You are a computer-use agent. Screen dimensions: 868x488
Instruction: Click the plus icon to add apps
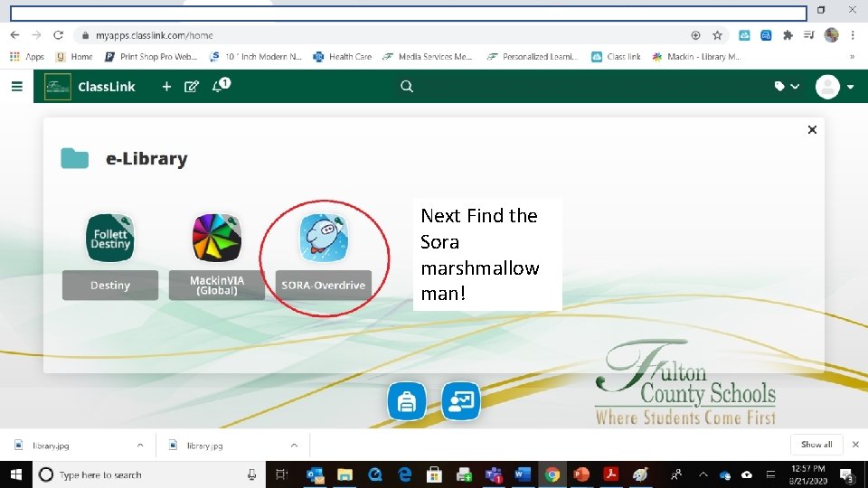click(166, 87)
